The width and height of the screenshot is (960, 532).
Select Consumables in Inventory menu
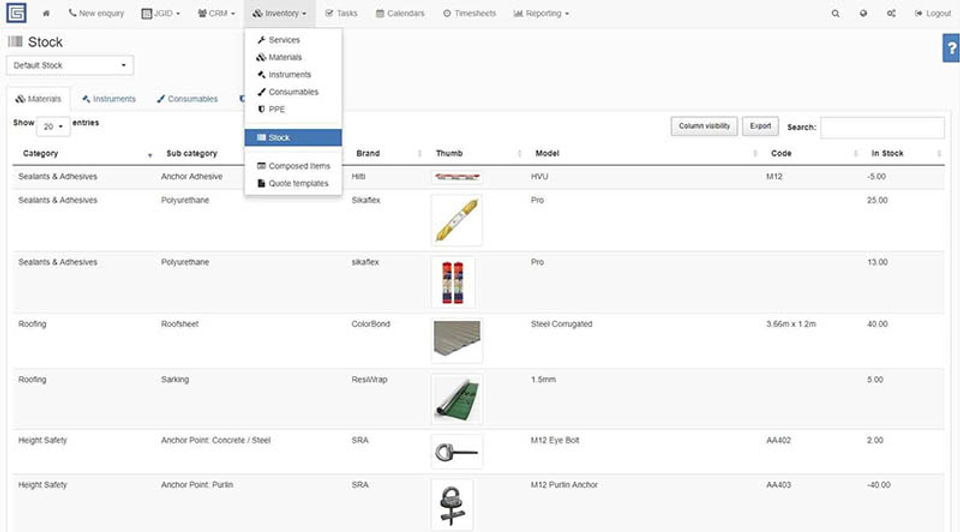(x=293, y=92)
